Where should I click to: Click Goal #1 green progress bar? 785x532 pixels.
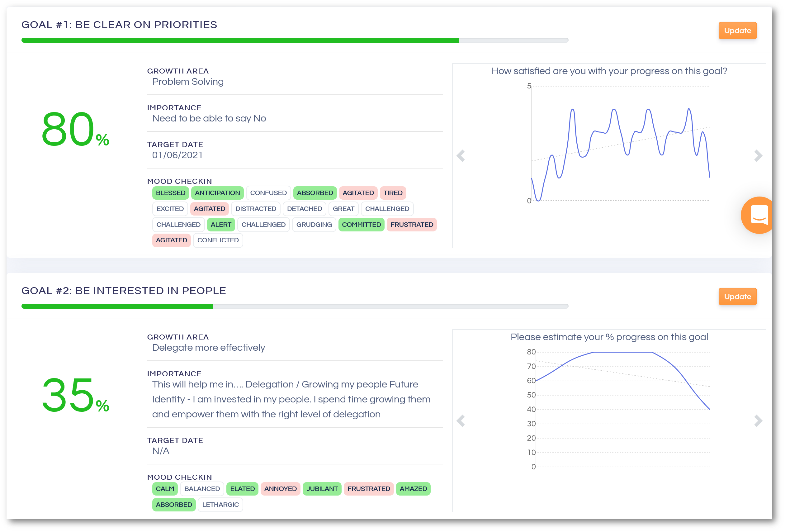click(240, 40)
